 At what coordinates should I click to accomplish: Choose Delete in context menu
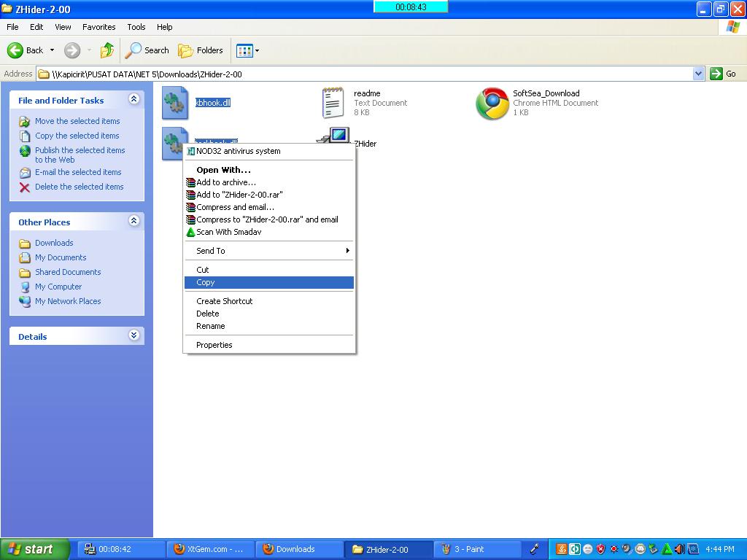[269, 314]
